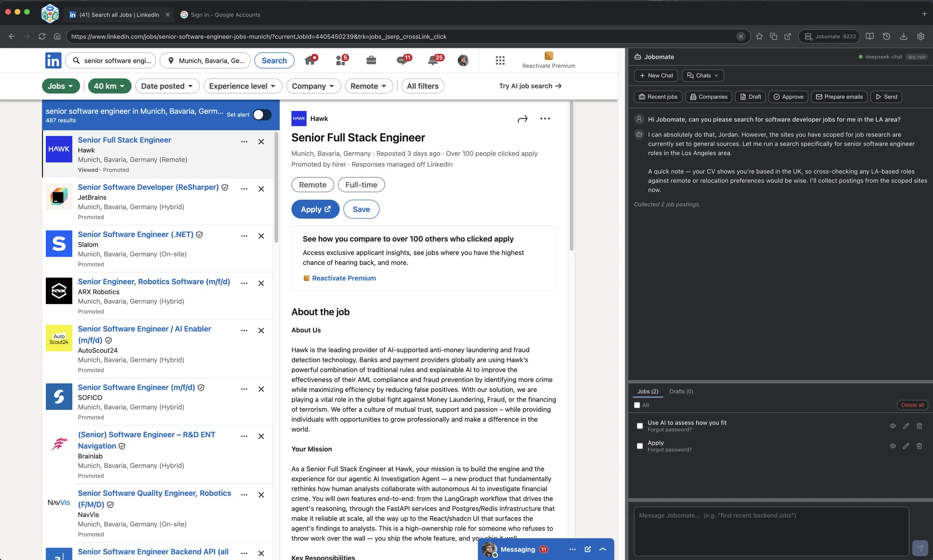Screen dimensions: 933x560
Task: Toggle visibility of 'Use AI to assess' entry
Action: click(x=893, y=426)
